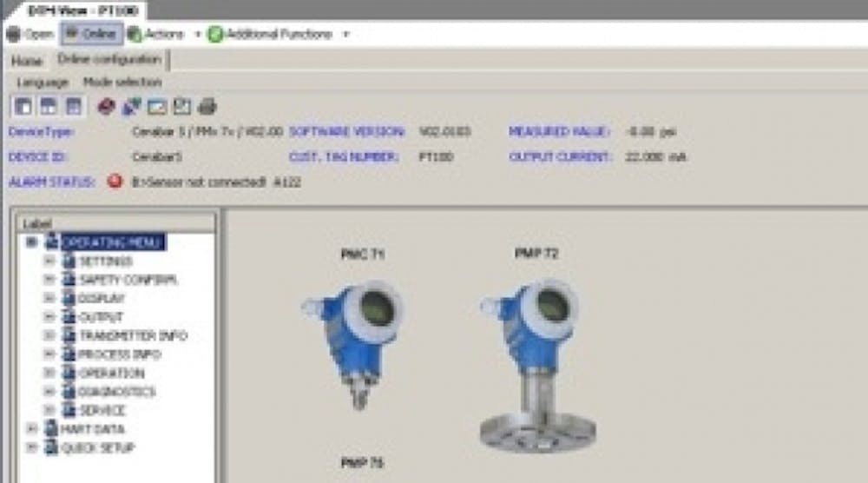Viewport: 868px width, 483px height.
Task: Select SERVICE in the tree
Action: (103, 410)
